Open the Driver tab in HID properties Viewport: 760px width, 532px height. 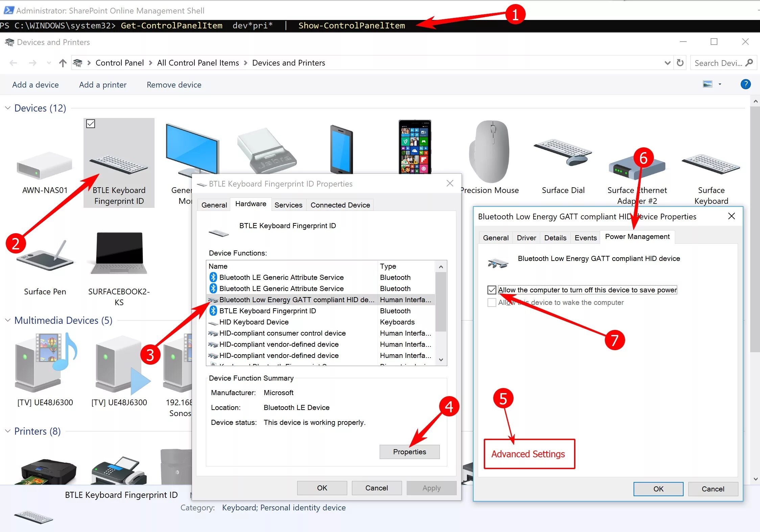tap(526, 238)
